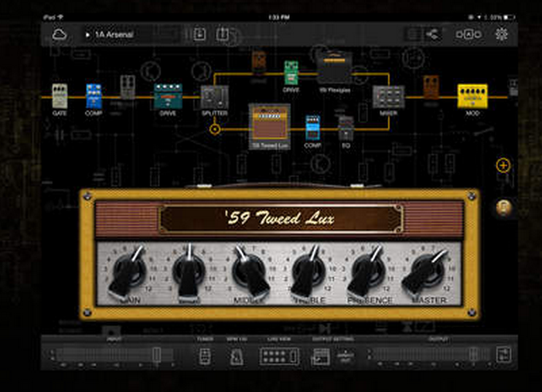Viewport: 542px width, 392px height.
Task: Select the SPLITTER module
Action: (215, 97)
